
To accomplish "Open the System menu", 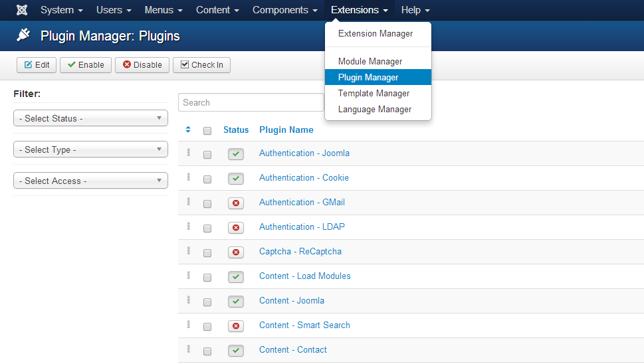I will point(62,10).
